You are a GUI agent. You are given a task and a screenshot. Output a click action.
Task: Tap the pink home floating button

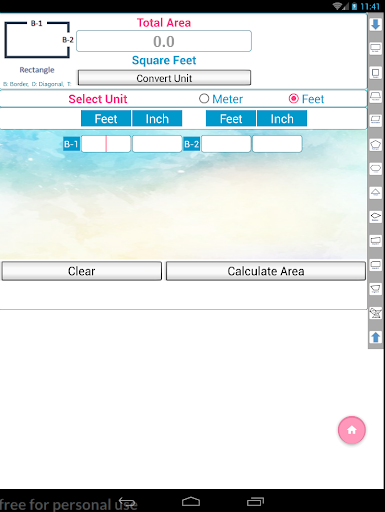(x=352, y=430)
